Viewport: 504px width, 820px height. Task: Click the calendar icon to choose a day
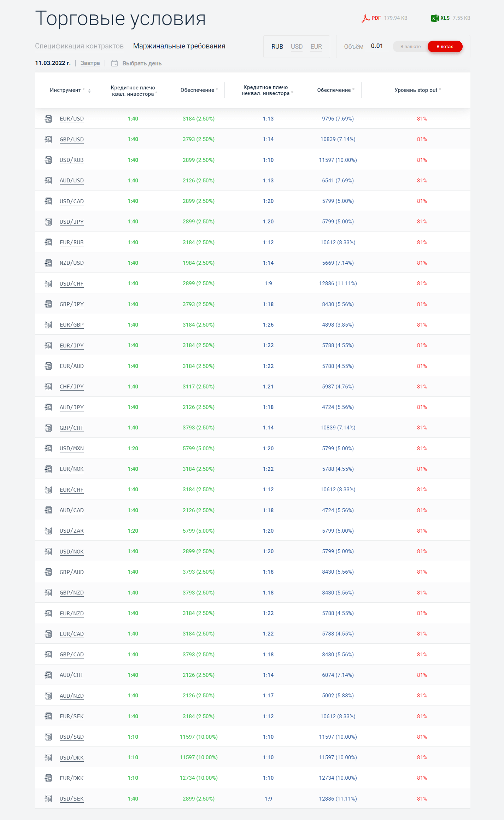click(115, 63)
